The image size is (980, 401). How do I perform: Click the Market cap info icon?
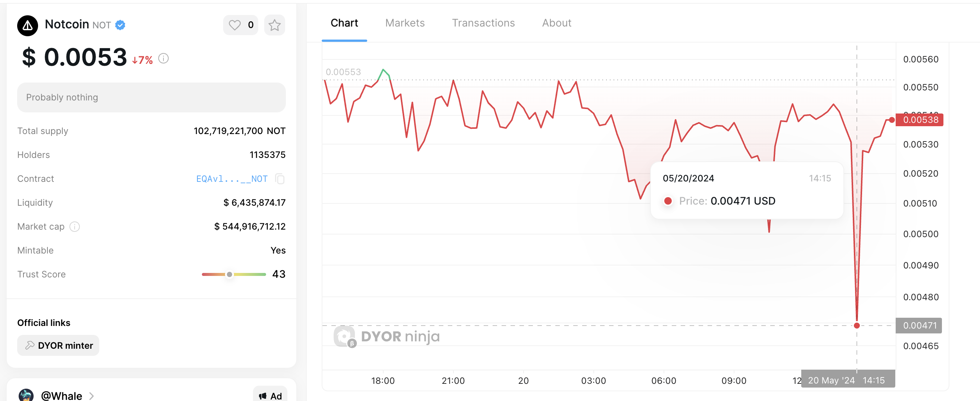coord(75,227)
